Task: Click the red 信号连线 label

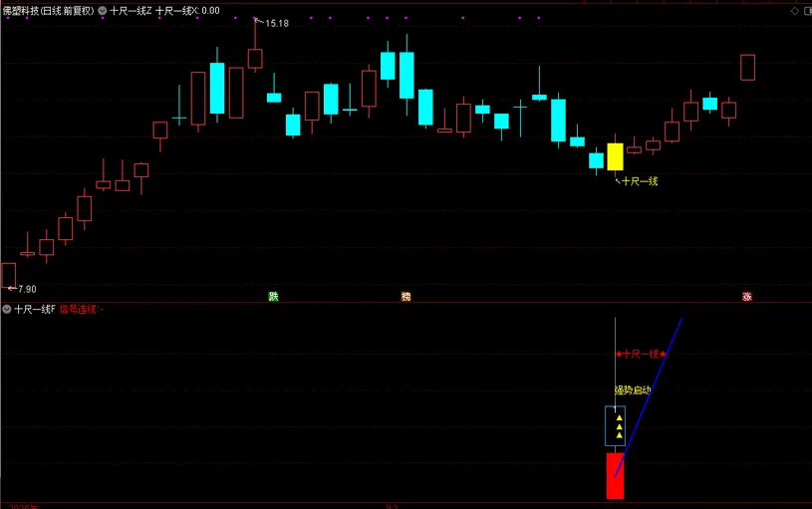Action: 80,310
